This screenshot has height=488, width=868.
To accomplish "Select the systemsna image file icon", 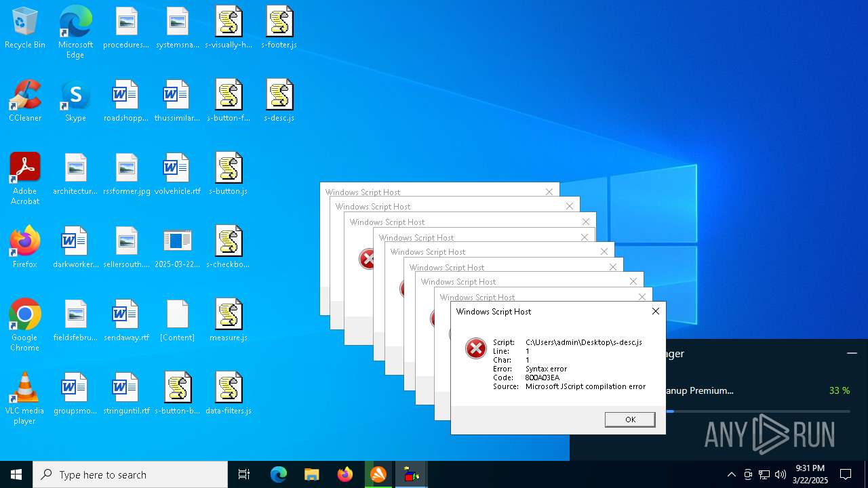I will click(x=177, y=28).
